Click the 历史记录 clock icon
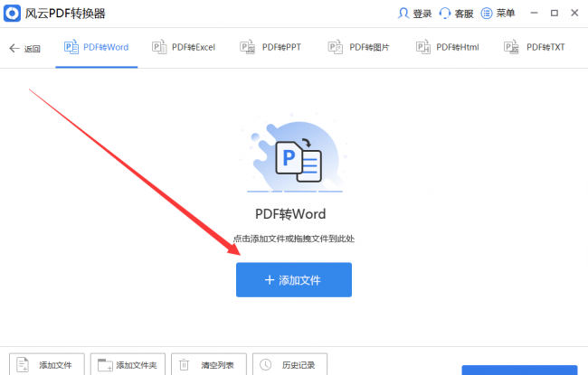Image resolution: width=588 pixels, height=375 pixels. (265, 364)
